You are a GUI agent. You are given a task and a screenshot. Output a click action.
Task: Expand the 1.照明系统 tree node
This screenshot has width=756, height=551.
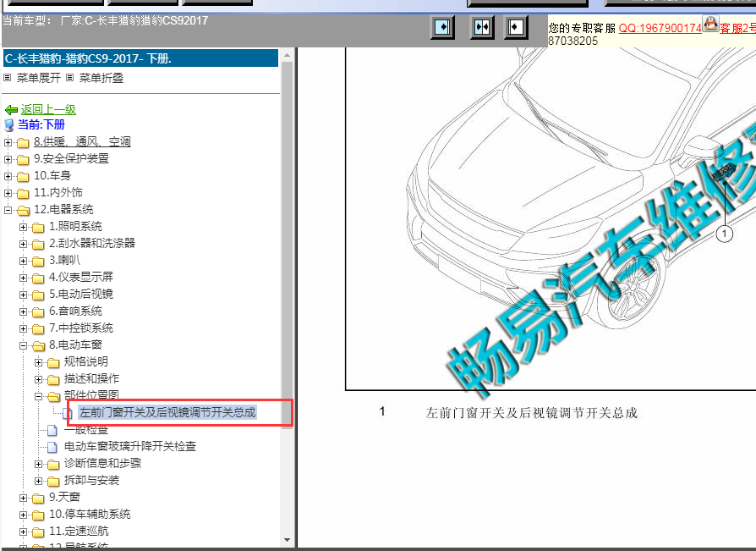[x=24, y=227]
